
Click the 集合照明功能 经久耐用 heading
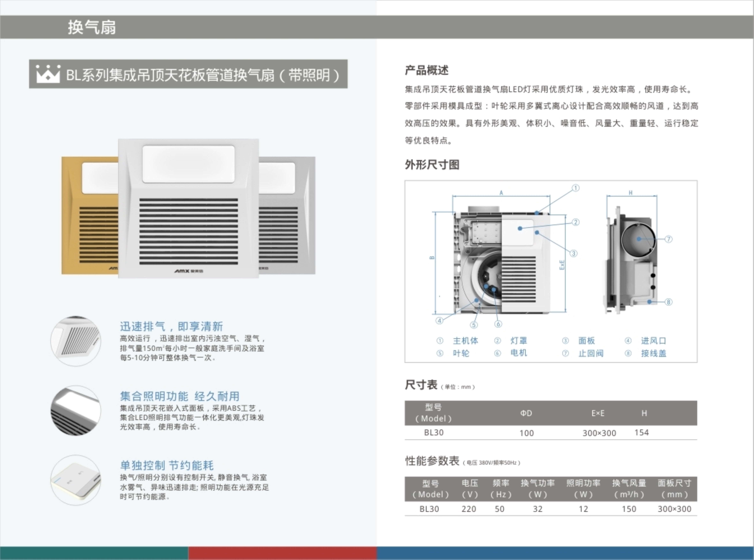(x=180, y=396)
